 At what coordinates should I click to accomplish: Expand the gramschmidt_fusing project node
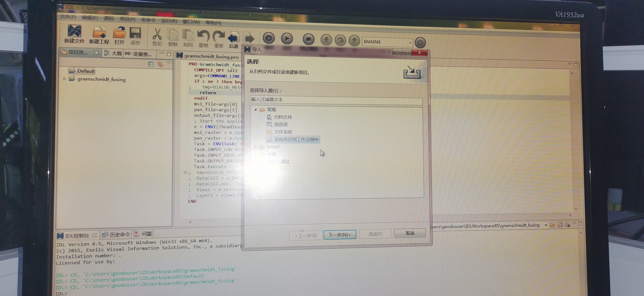[64, 79]
